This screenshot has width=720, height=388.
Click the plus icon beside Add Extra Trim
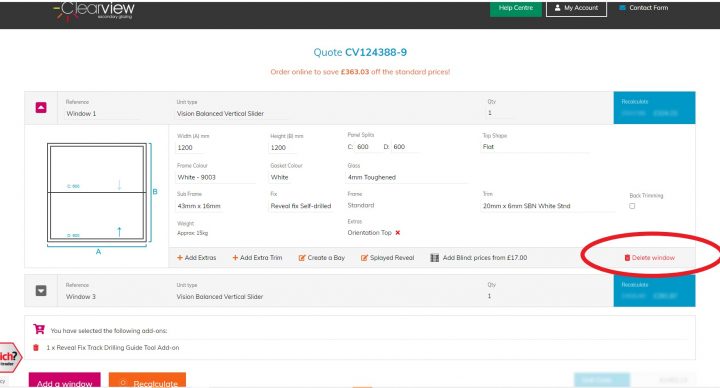tap(235, 258)
